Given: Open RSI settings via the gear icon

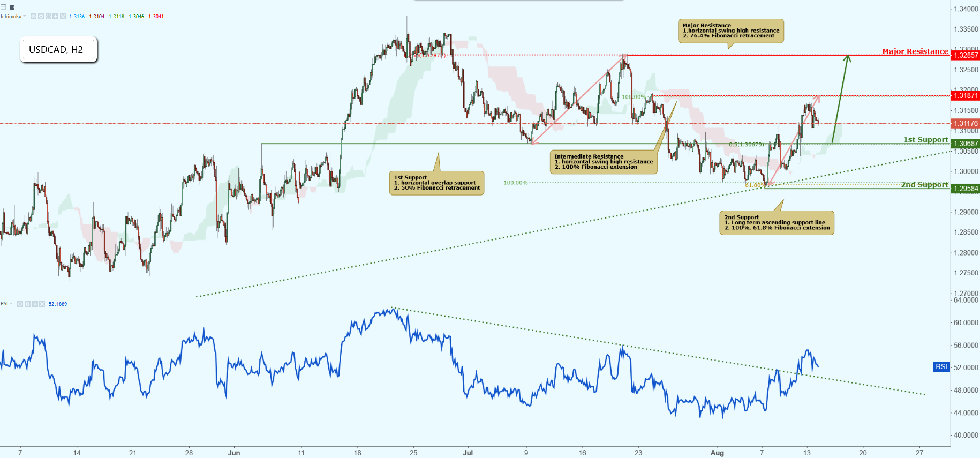Looking at the screenshot, I should pos(27,304).
